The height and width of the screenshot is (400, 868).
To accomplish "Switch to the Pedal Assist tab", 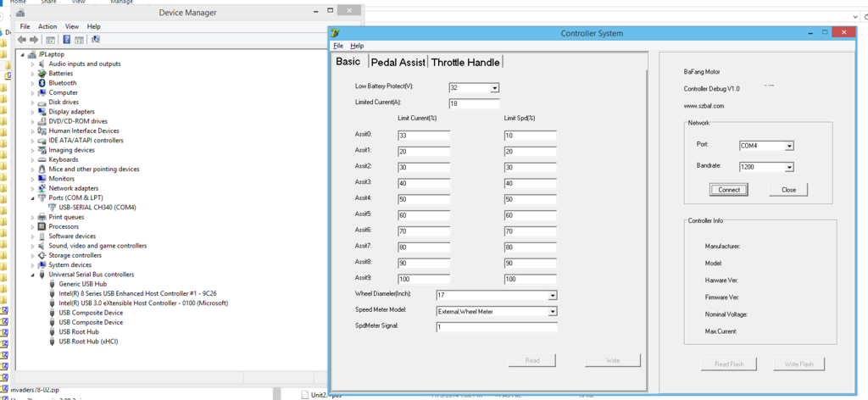I will pos(398,63).
